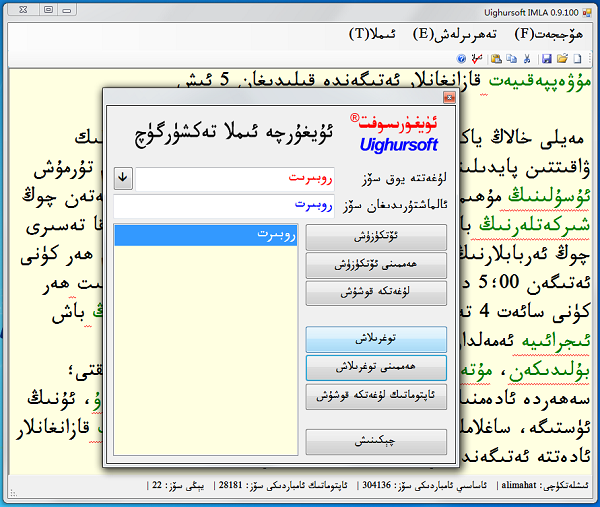Click the Uighursoft logo in the dialog
Viewport: 600px width, 507px height.
pyautogui.click(x=395, y=133)
